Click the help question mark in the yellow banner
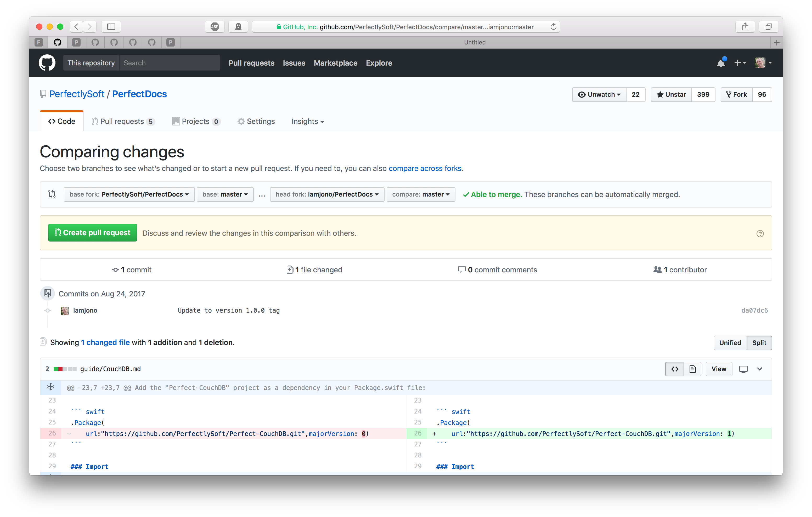 pyautogui.click(x=760, y=233)
